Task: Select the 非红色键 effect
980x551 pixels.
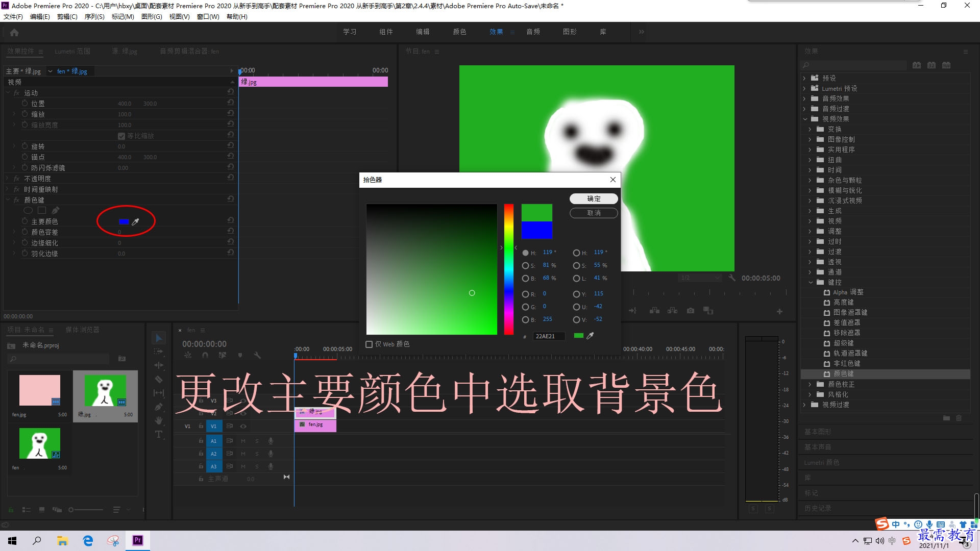Action: (x=846, y=363)
